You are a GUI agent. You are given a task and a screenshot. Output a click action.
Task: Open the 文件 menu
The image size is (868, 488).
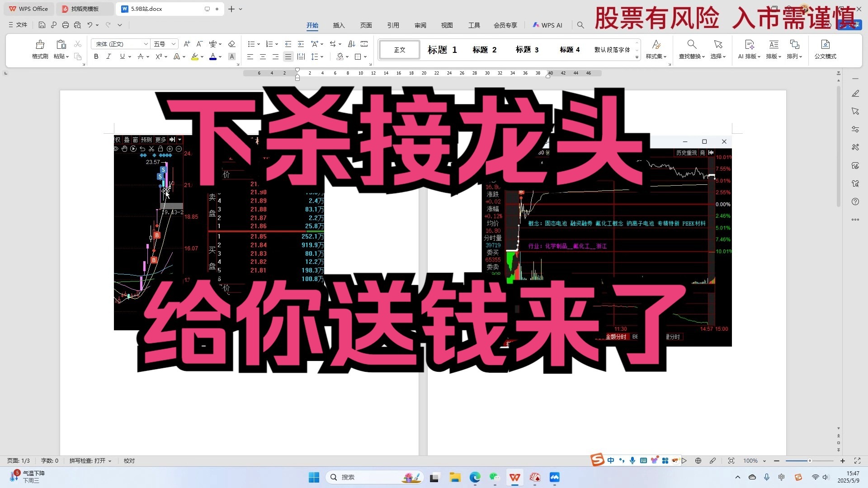18,25
